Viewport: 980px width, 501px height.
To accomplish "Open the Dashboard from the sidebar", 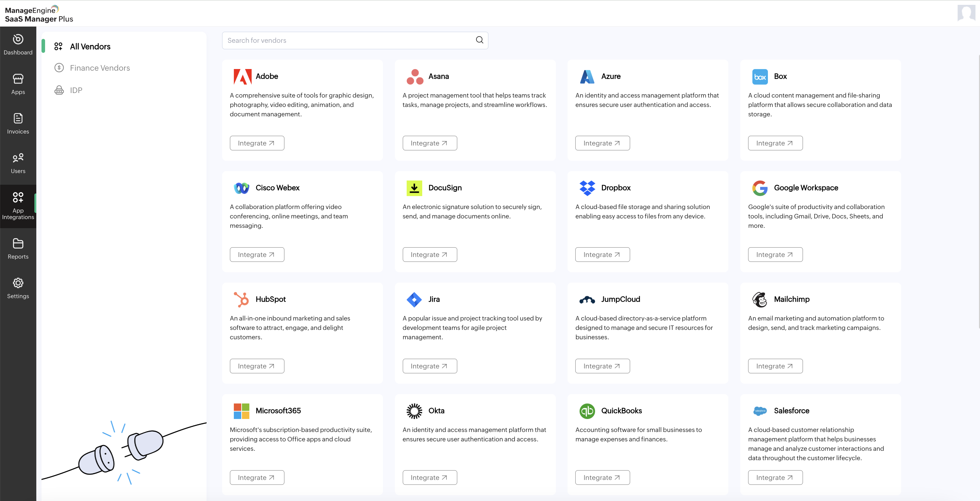I will pyautogui.click(x=18, y=44).
